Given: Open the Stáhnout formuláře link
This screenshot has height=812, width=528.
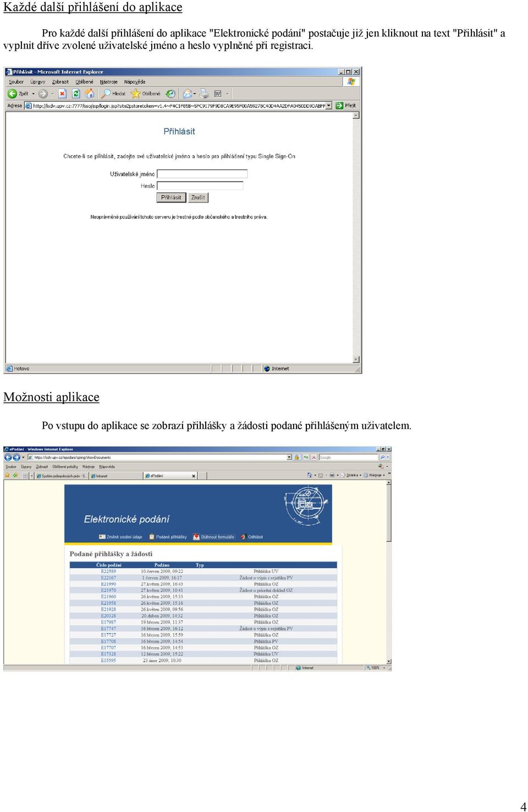Looking at the screenshot, I should 214,537.
